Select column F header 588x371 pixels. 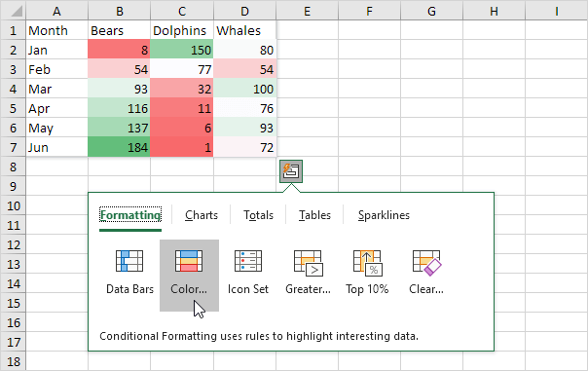369,11
